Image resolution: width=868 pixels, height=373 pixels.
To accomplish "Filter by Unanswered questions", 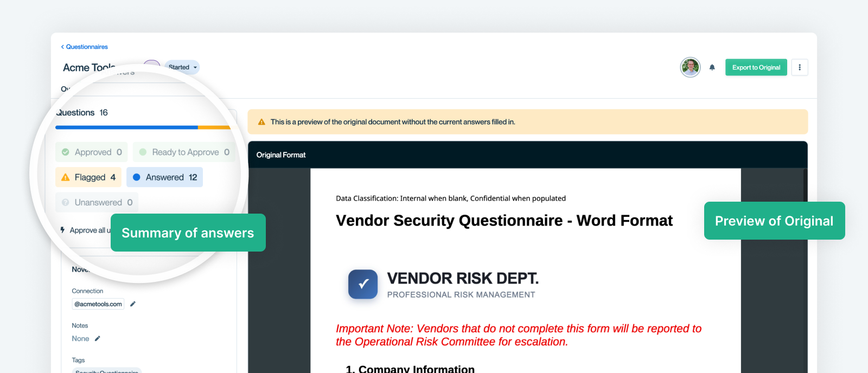I will [97, 202].
